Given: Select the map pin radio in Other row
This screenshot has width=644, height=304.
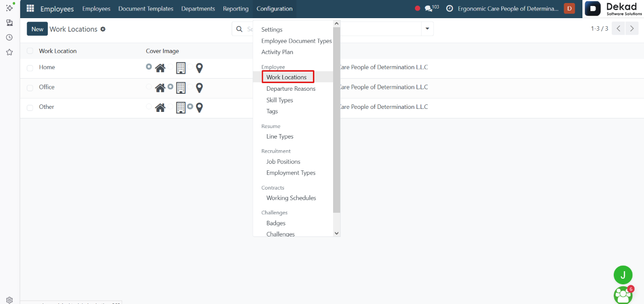Looking at the screenshot, I should (x=190, y=106).
